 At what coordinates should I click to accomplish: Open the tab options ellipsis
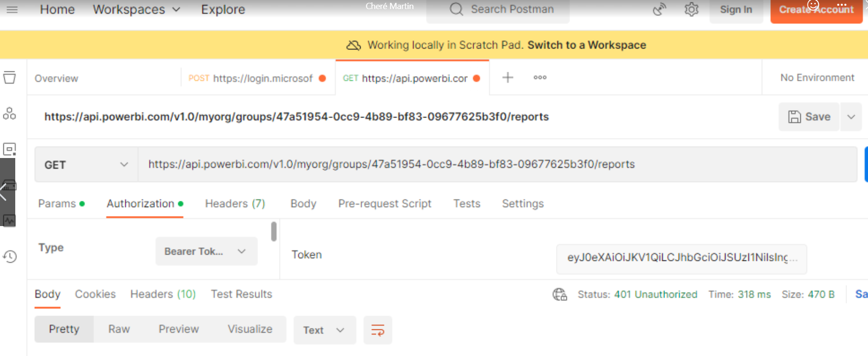540,77
